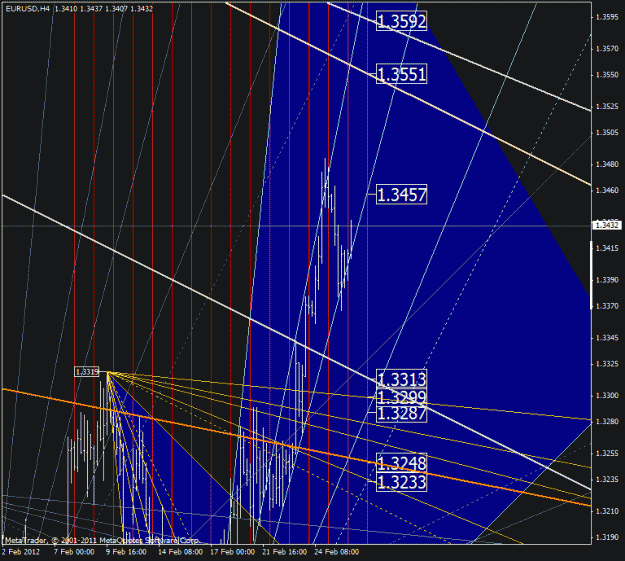Click the 21 Feb 16:00 time label

[x=285, y=552]
